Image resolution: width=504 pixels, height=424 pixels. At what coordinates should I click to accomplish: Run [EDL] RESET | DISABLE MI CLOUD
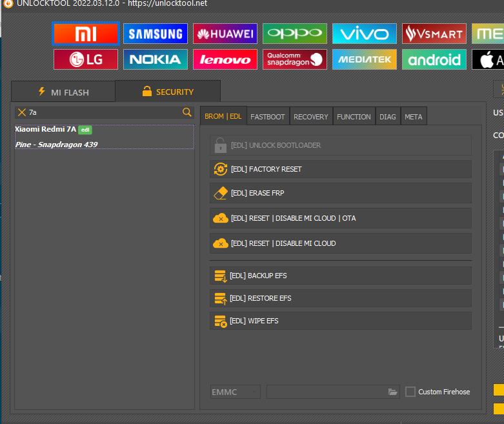pyautogui.click(x=341, y=243)
